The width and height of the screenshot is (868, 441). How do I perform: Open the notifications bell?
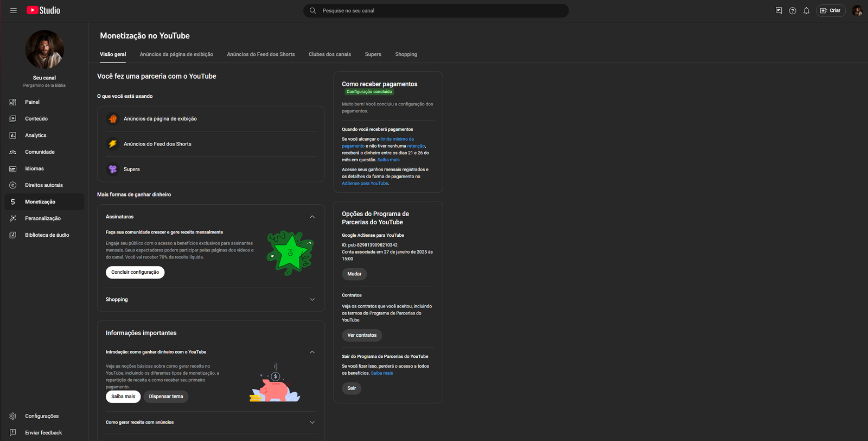pos(807,10)
